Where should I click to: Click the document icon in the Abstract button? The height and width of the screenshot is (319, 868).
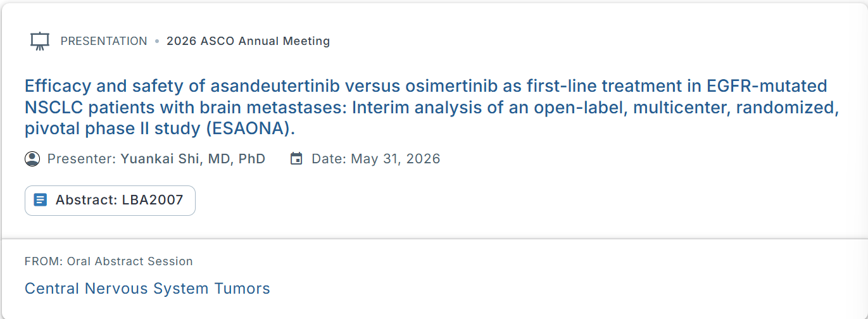[41, 200]
